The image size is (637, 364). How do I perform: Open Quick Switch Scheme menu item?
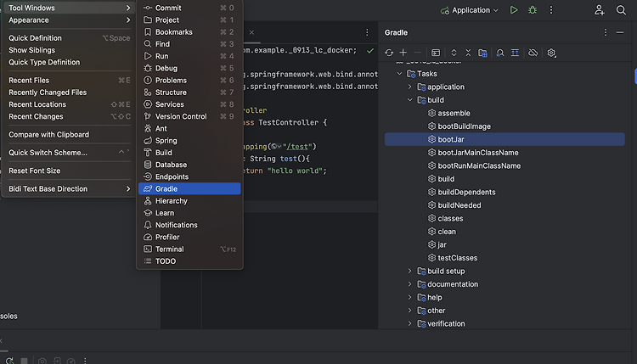(x=70, y=153)
